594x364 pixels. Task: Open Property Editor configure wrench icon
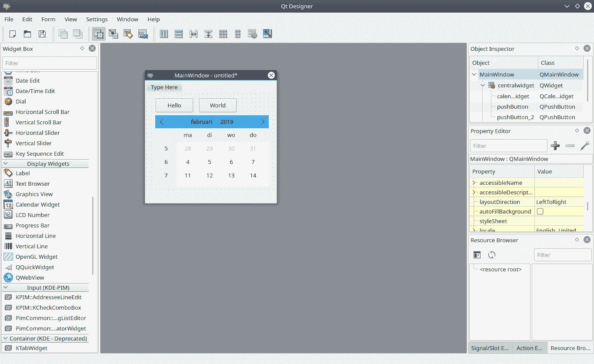click(x=585, y=146)
